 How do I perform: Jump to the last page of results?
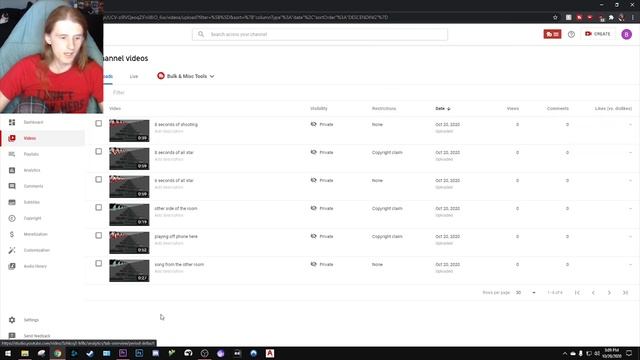pyautogui.click(x=625, y=293)
